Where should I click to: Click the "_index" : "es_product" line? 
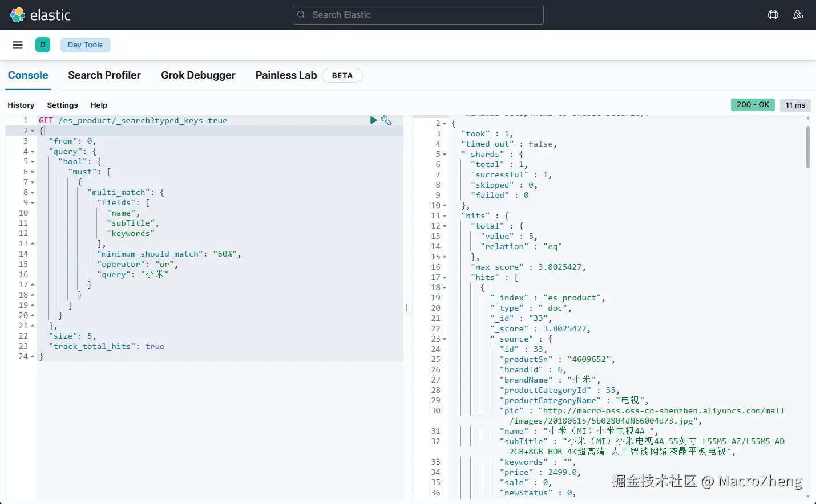(548, 298)
